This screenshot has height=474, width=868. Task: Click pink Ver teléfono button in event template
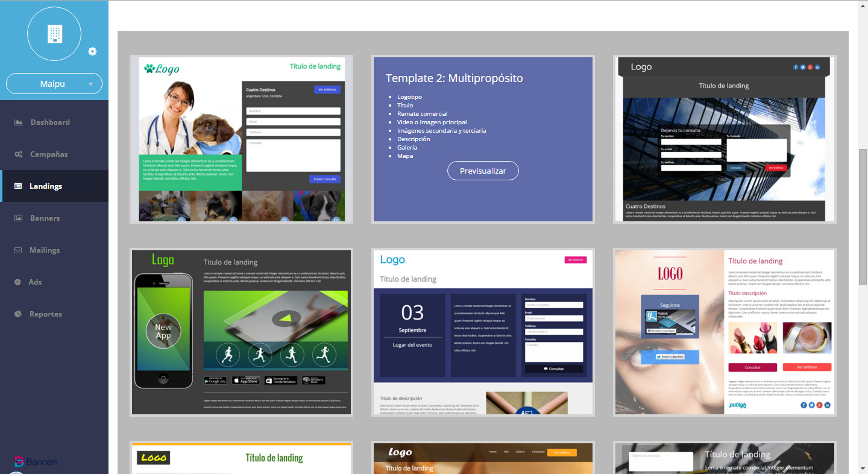(x=575, y=260)
